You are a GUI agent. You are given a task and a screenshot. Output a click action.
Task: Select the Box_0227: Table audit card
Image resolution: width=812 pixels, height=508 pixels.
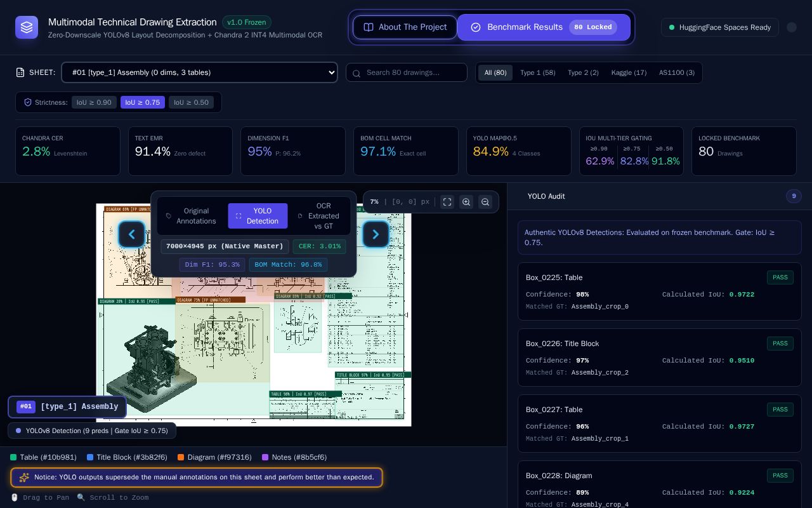click(659, 424)
